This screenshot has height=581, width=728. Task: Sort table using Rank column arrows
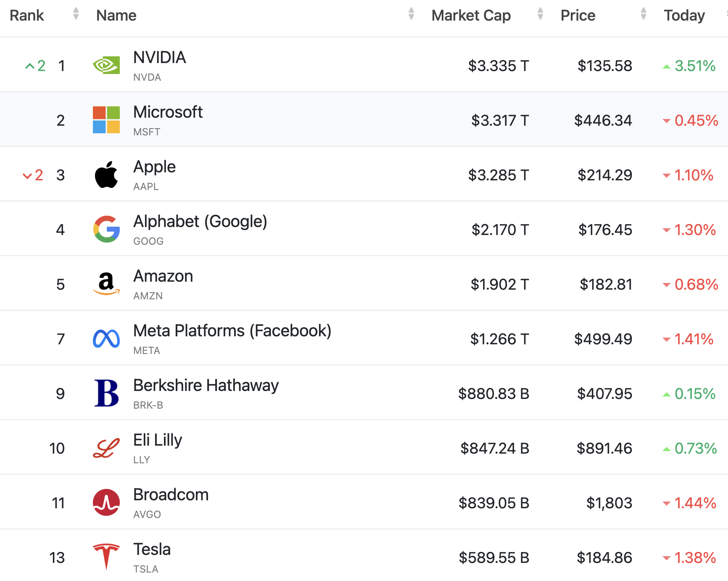[76, 14]
